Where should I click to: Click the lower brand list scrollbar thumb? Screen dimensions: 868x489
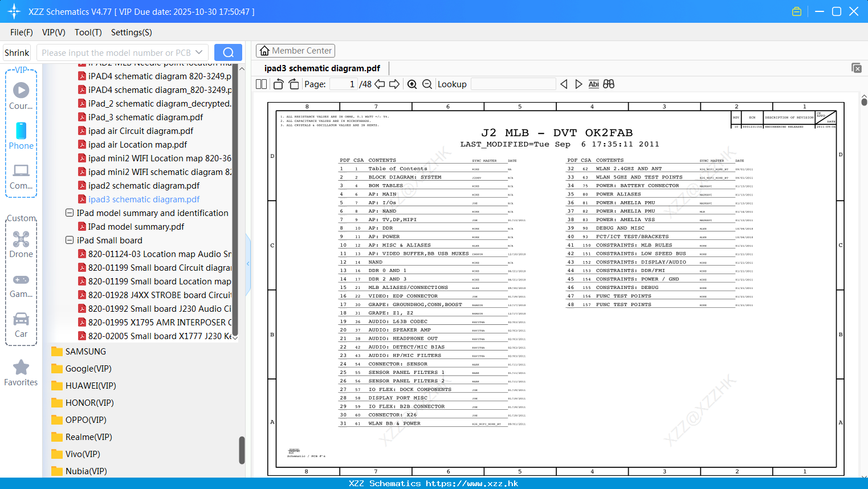(x=242, y=450)
